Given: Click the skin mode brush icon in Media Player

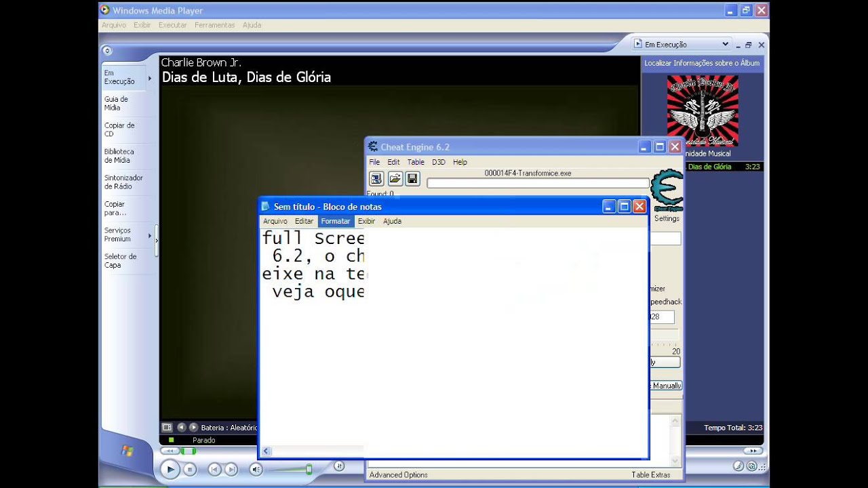Looking at the screenshot, I should 739,466.
